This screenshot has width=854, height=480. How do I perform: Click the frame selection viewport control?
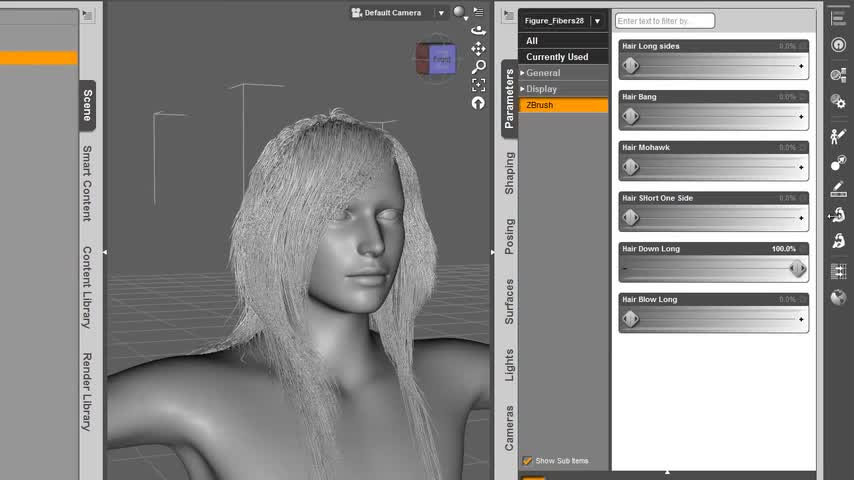(x=478, y=84)
